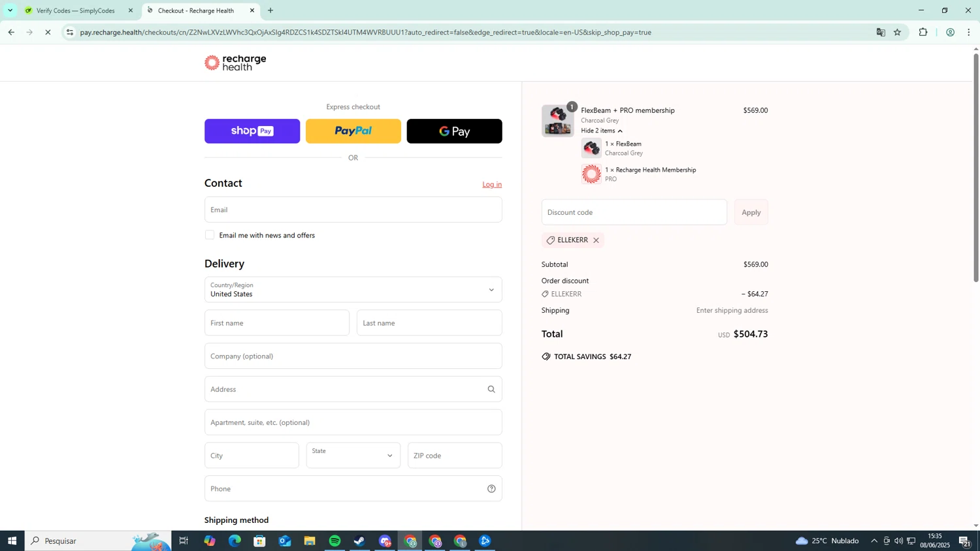The width and height of the screenshot is (980, 551).
Task: Click the FlexBeam bundle product thumbnail
Action: click(558, 121)
